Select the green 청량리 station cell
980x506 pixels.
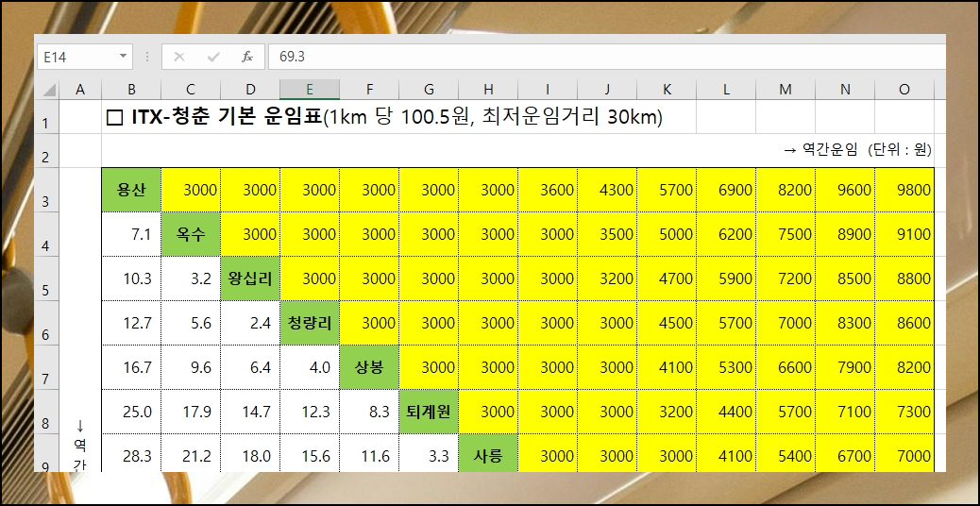[x=310, y=323]
